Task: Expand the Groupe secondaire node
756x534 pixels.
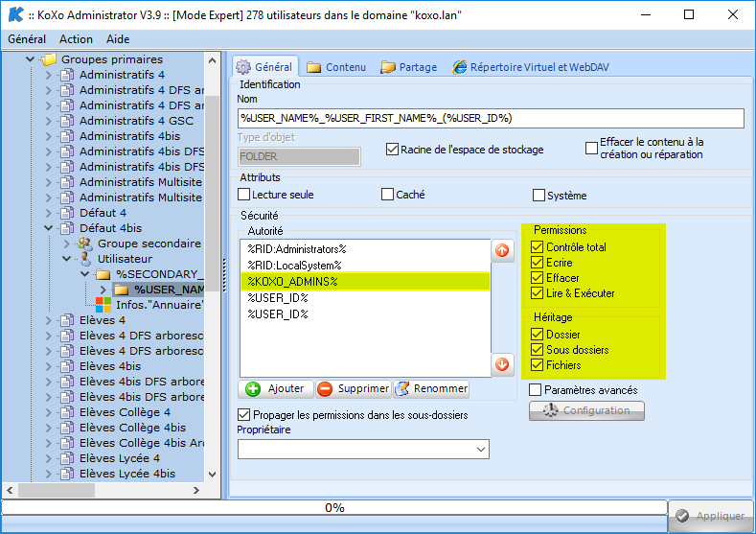Action: [x=66, y=244]
